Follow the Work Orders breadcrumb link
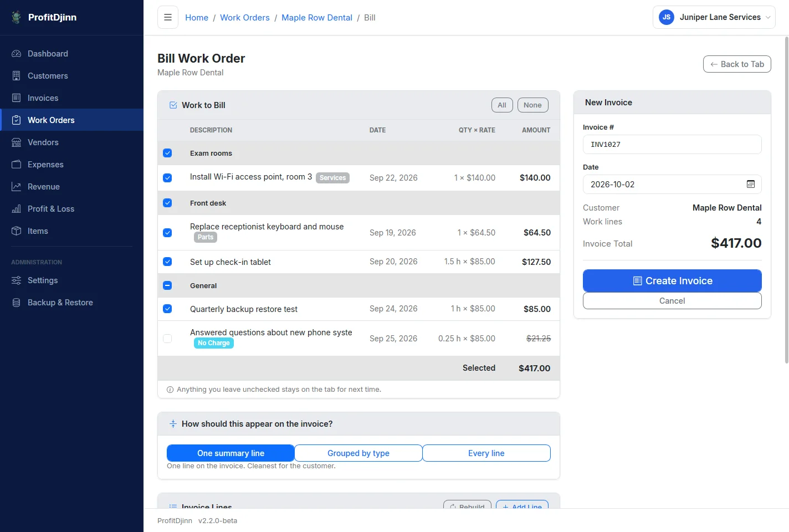 (245, 18)
